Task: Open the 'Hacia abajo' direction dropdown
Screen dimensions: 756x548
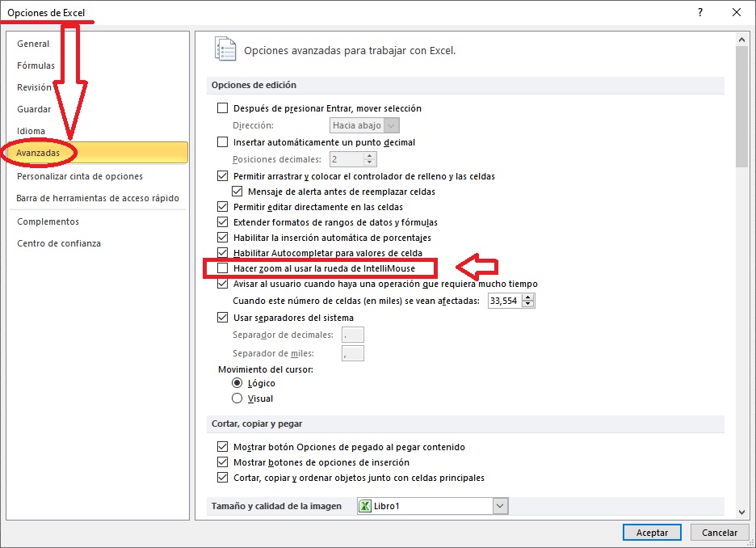Action: [391, 125]
